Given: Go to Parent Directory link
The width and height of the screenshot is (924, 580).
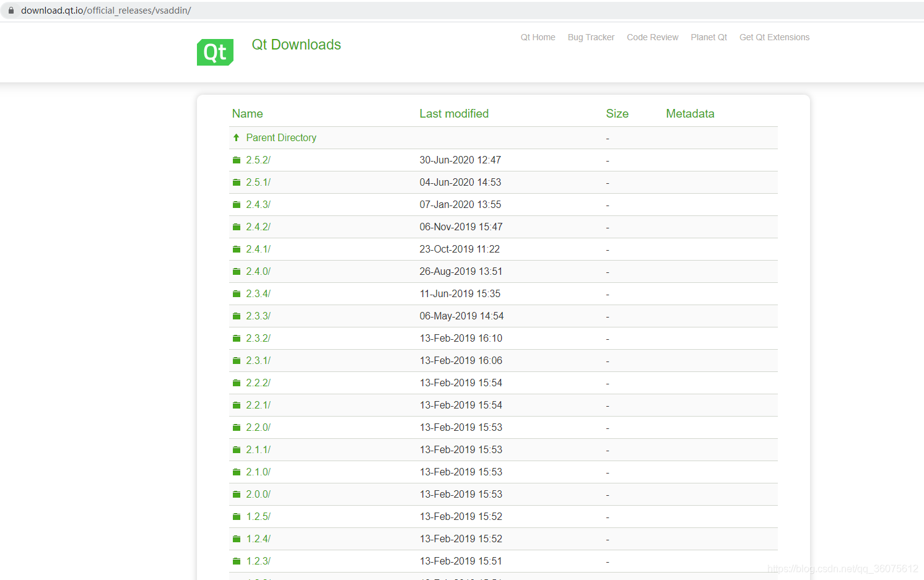Looking at the screenshot, I should (281, 137).
